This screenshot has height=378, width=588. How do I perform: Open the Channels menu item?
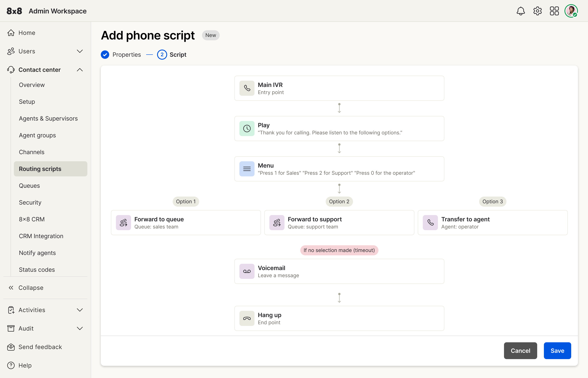click(x=32, y=152)
